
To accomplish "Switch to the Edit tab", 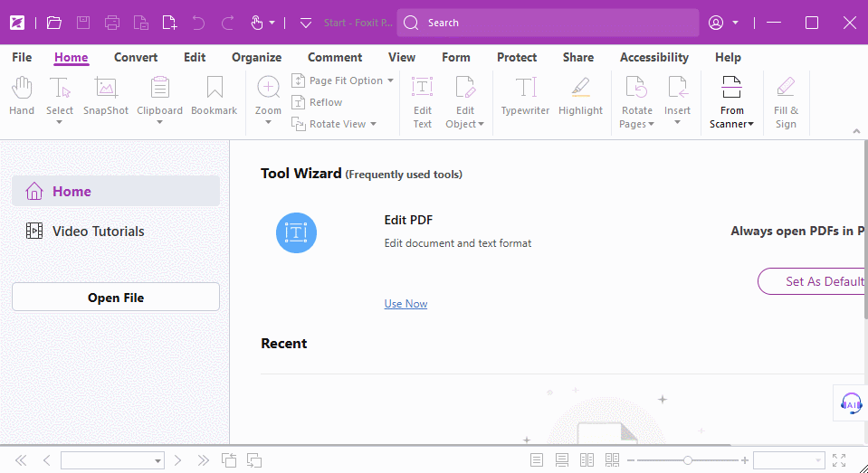I will click(195, 58).
